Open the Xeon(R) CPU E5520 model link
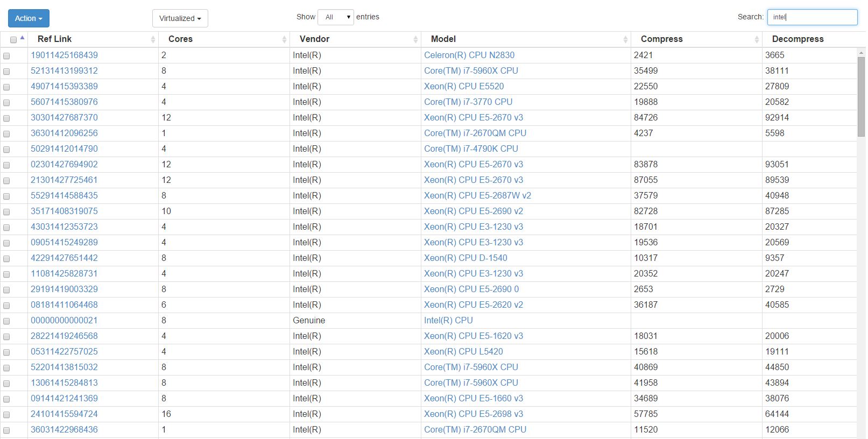Viewport: 868px width, 439px height. tap(464, 86)
